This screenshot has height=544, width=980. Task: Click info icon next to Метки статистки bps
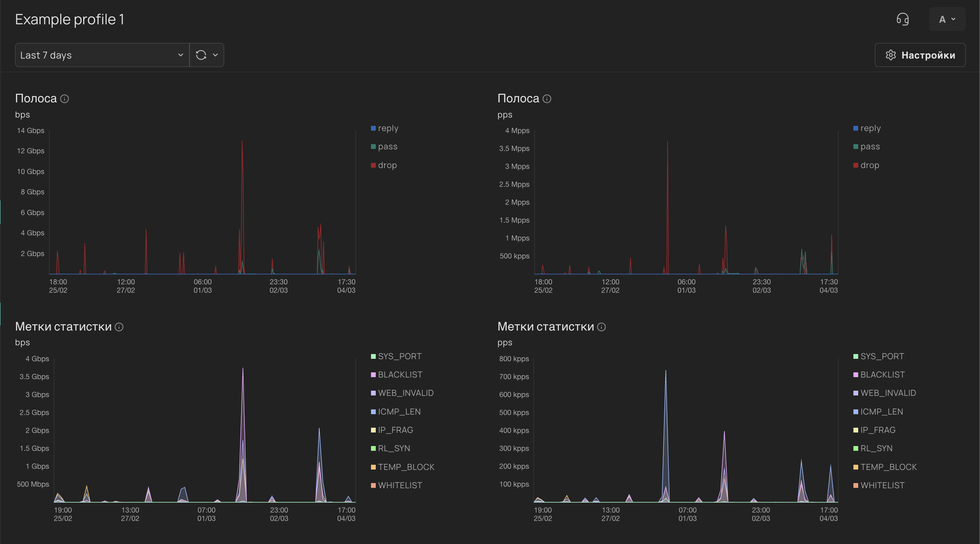(119, 327)
